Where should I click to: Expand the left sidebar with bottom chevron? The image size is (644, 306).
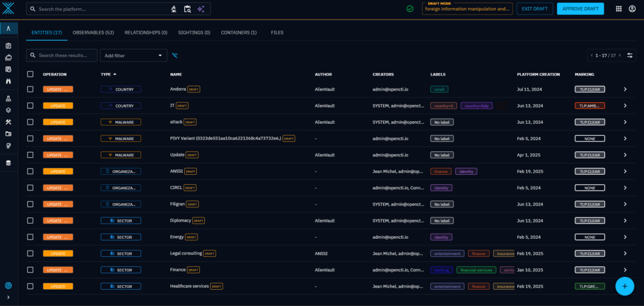[9, 297]
